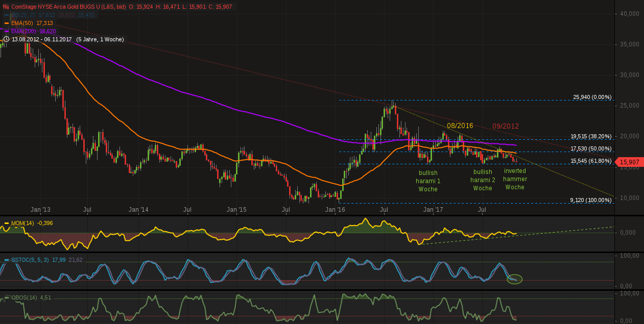Toggle the SSTOC(5, 5, 3) indicator display
Screen dimensions: 644x324
31,260
